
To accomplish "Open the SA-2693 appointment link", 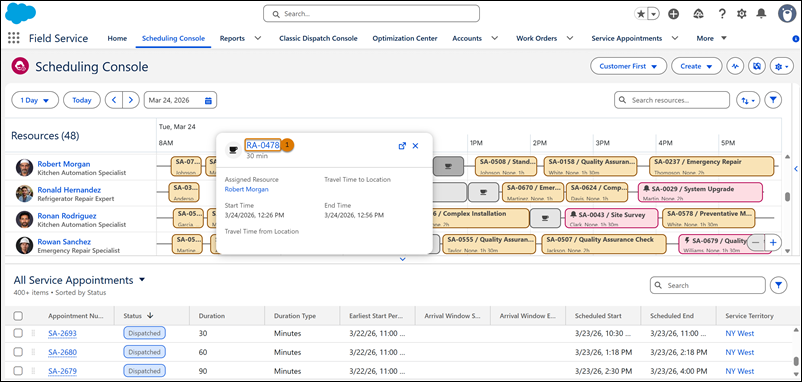I will [62, 333].
